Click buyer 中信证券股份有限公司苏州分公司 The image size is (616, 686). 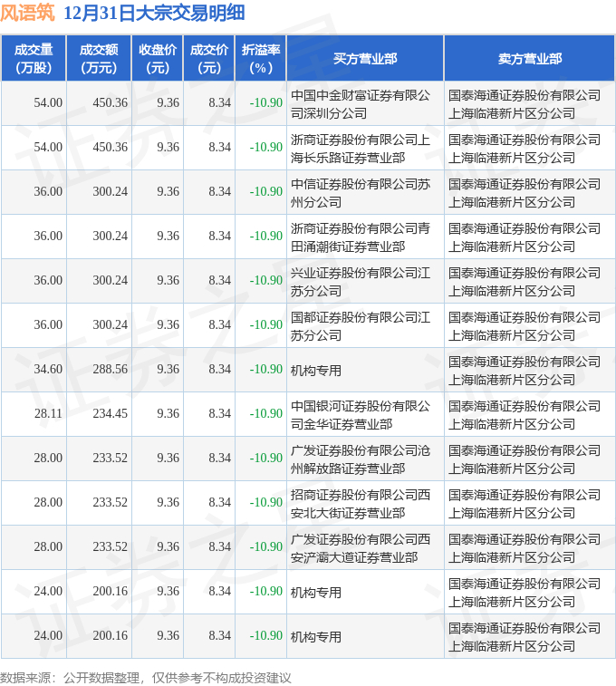click(x=361, y=193)
